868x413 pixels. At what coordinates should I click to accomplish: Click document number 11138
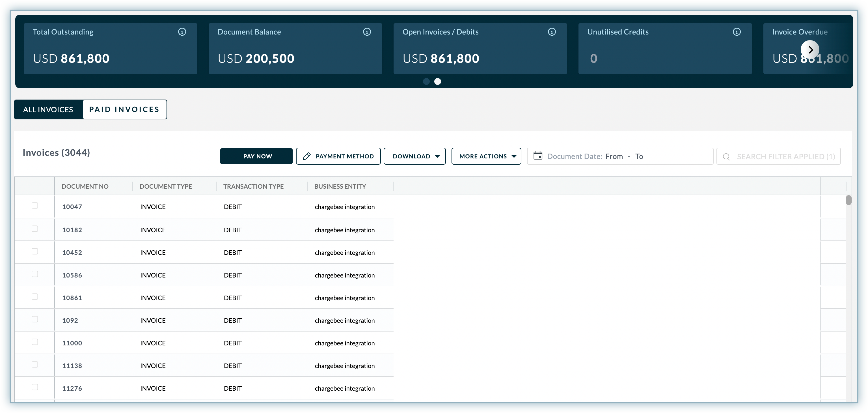pyautogui.click(x=72, y=365)
